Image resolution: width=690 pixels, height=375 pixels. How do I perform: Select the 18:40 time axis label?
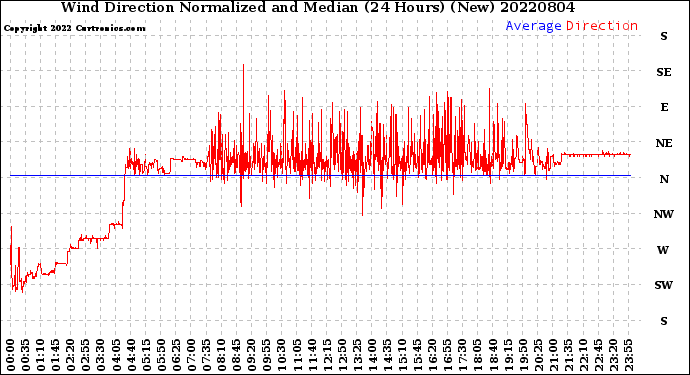pyautogui.click(x=493, y=355)
